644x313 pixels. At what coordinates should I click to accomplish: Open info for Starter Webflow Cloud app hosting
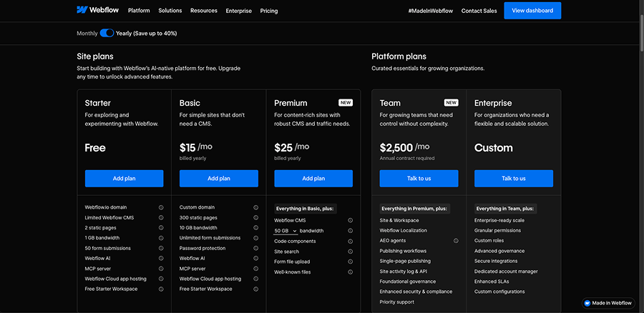click(161, 279)
